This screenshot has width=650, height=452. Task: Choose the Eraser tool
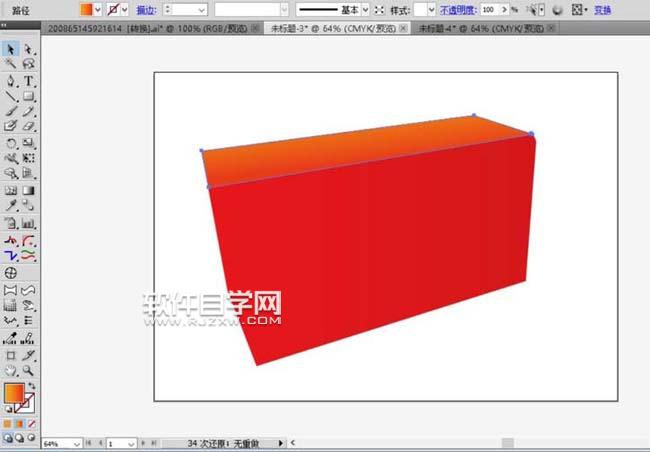[28, 126]
